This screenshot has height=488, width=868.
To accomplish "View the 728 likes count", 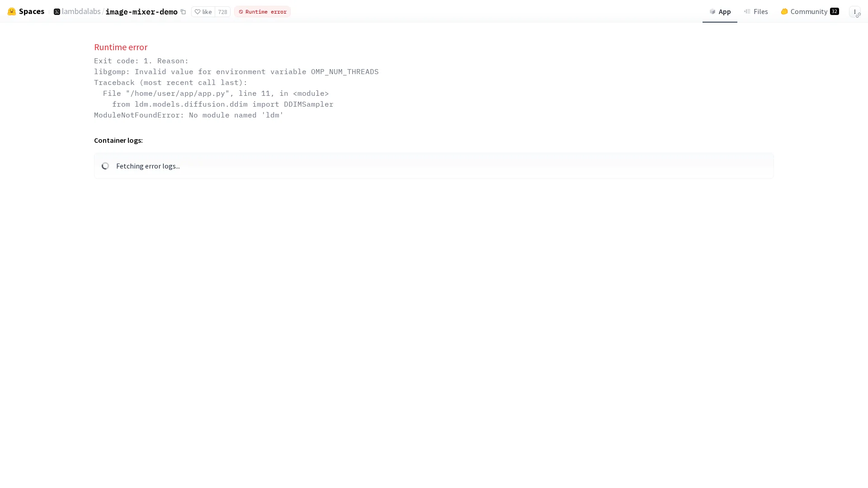I will pyautogui.click(x=222, y=12).
